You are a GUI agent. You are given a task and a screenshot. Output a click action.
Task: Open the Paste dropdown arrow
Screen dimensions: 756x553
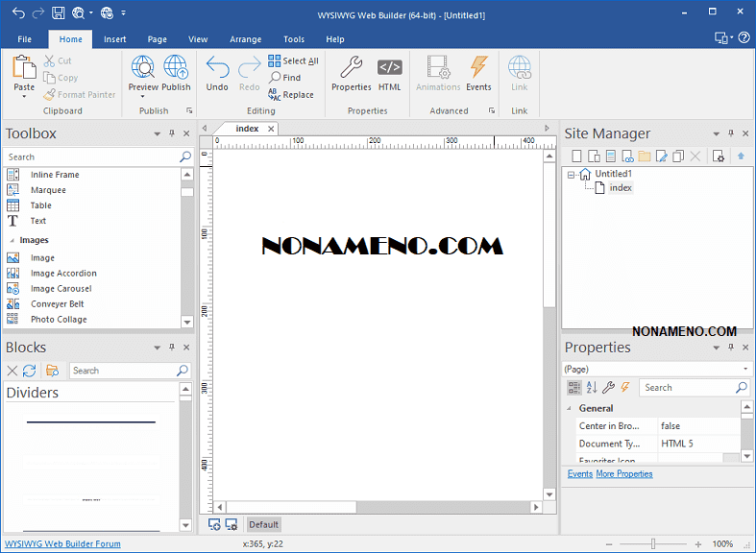click(24, 96)
